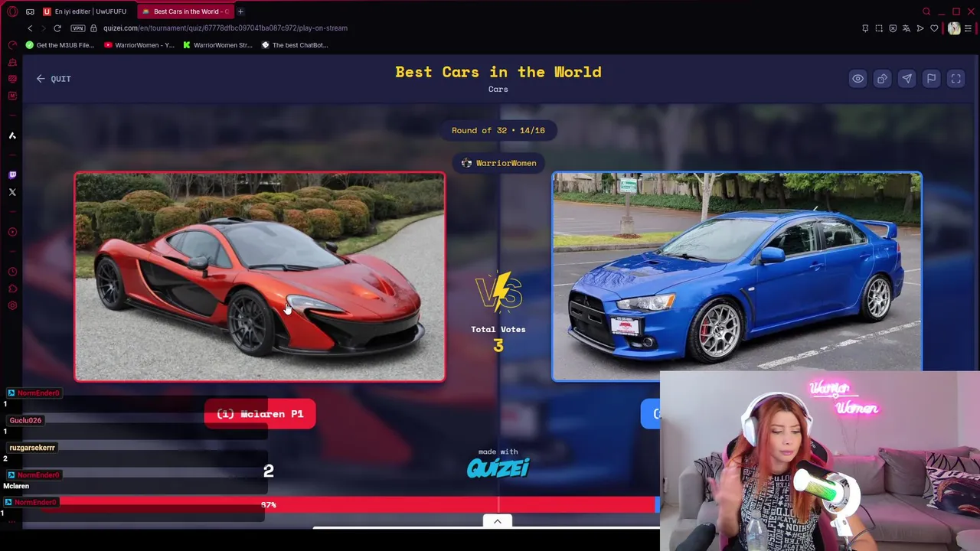This screenshot has width=980, height=551.
Task: Enter fullscreen mode on the quiz
Action: pyautogui.click(x=955, y=79)
